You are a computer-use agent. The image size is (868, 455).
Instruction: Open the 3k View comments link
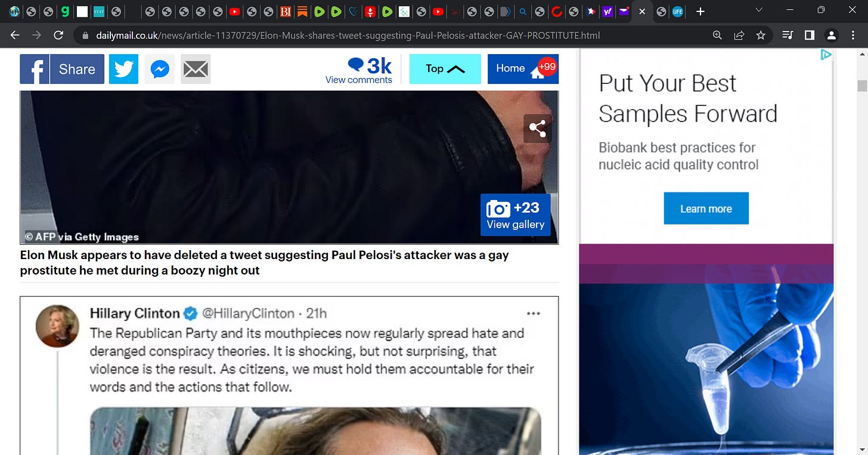pyautogui.click(x=359, y=70)
